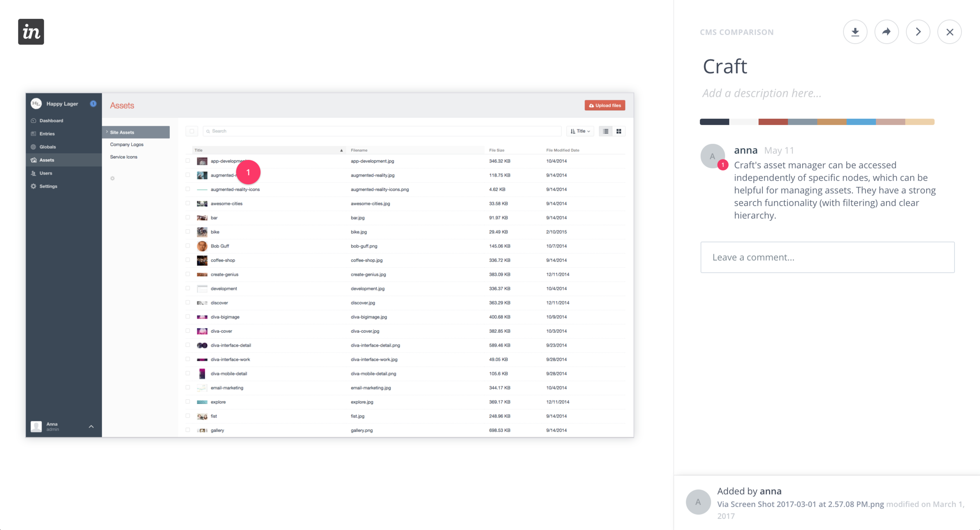The width and height of the screenshot is (980, 530).
Task: Click the Upload files button
Action: coord(605,105)
